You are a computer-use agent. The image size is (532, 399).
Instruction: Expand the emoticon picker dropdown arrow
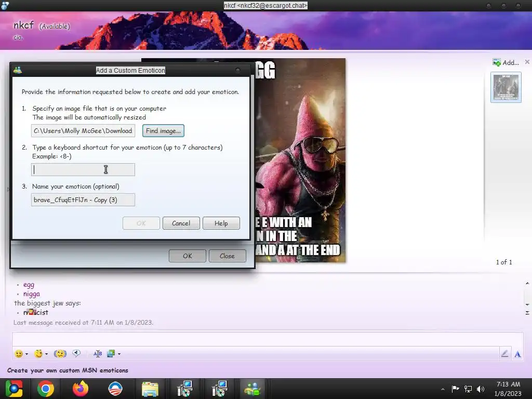coord(27,354)
